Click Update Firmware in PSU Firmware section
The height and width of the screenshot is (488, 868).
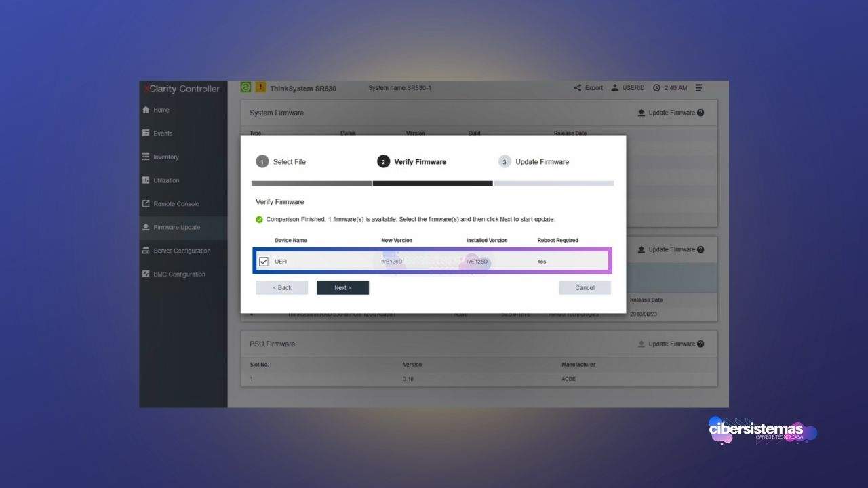666,344
